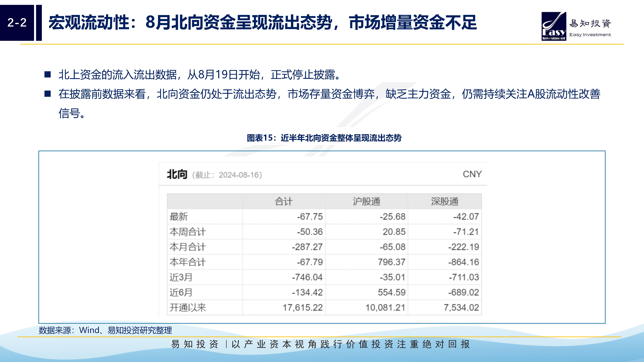The image size is (644, 362).
Task: Click the value -689.02 in 近6月 row
Action: (463, 292)
